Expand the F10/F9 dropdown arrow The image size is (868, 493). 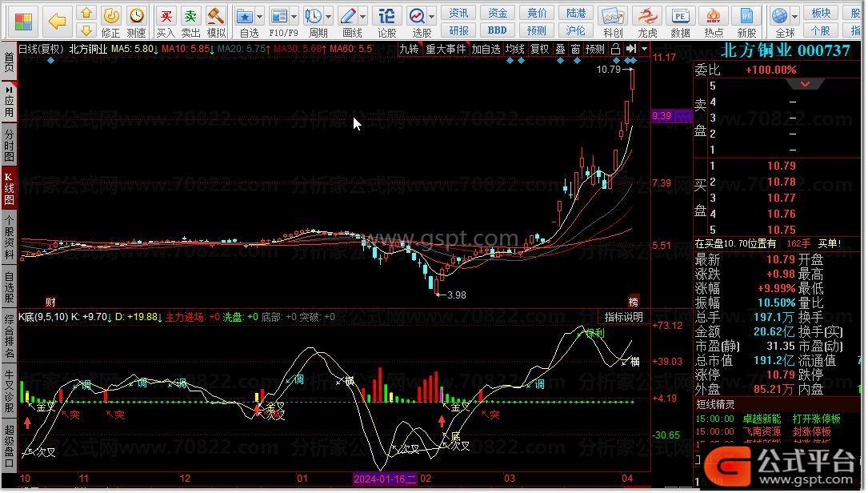294,17
